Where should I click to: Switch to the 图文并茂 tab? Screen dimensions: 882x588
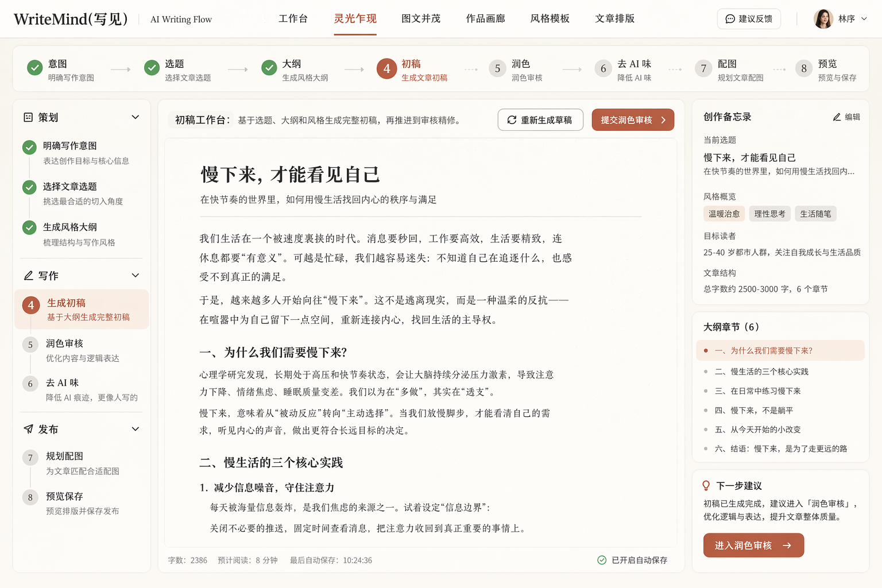pyautogui.click(x=421, y=18)
